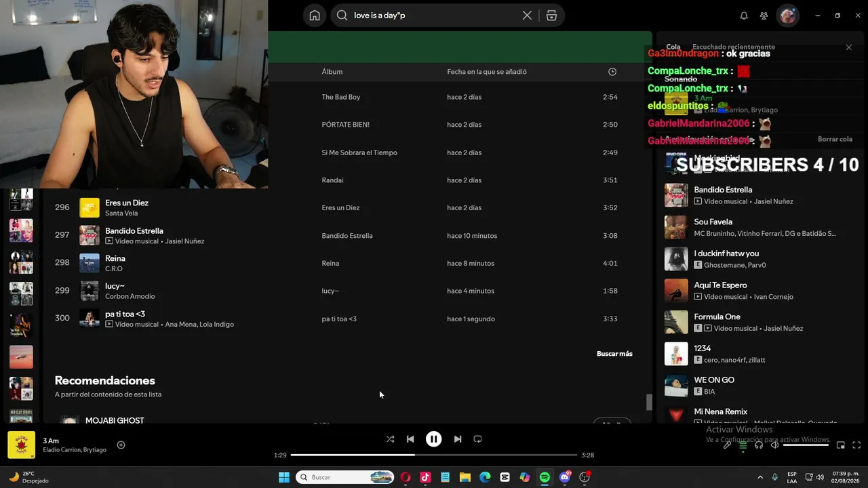Toggle shuffle playback
868x488 pixels.
coord(390,439)
